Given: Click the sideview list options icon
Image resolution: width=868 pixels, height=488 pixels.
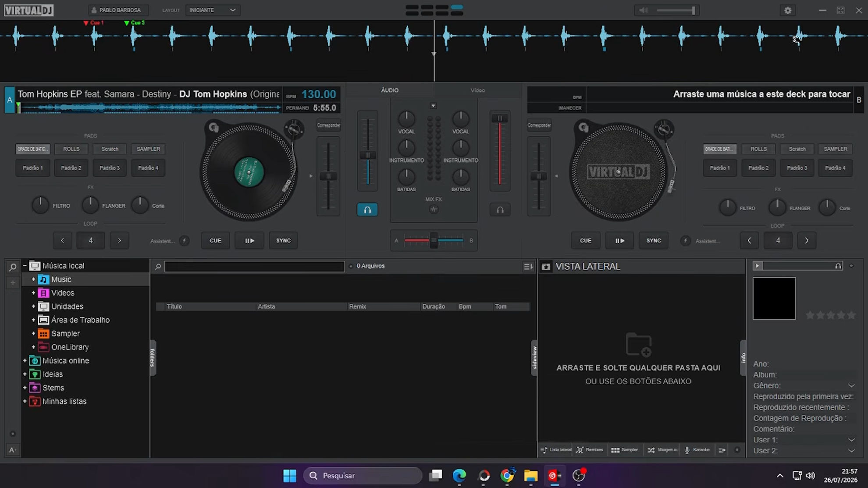Looking at the screenshot, I should pyautogui.click(x=722, y=450).
